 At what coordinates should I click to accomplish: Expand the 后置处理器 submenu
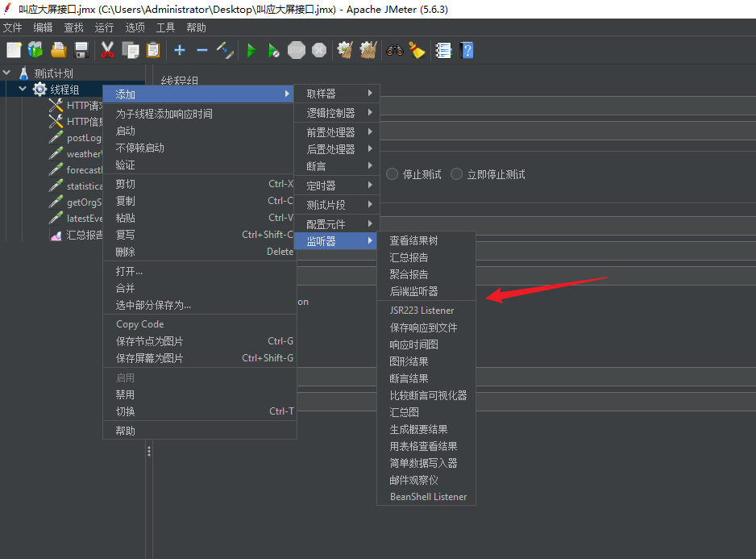(x=337, y=148)
